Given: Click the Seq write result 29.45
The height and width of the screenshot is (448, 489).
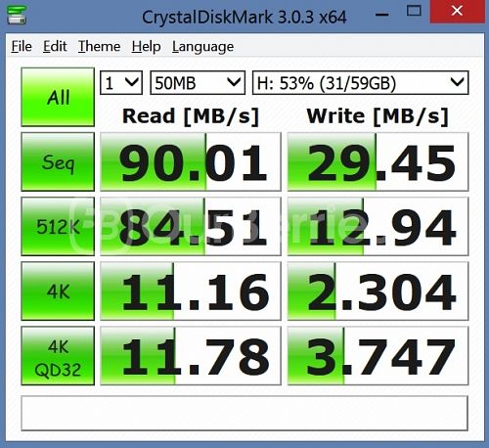Looking at the screenshot, I should coord(378,161).
